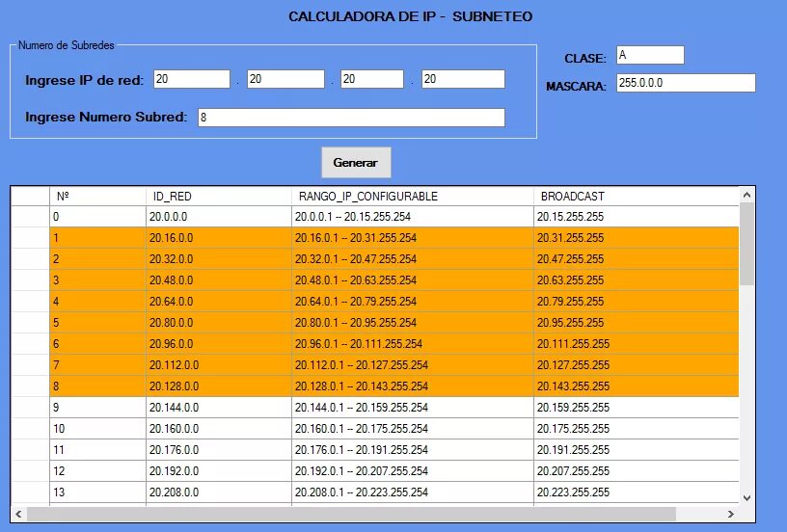The width and height of the screenshot is (787, 532).
Task: Select cell 20.192.0.0
Action: [x=219, y=471]
